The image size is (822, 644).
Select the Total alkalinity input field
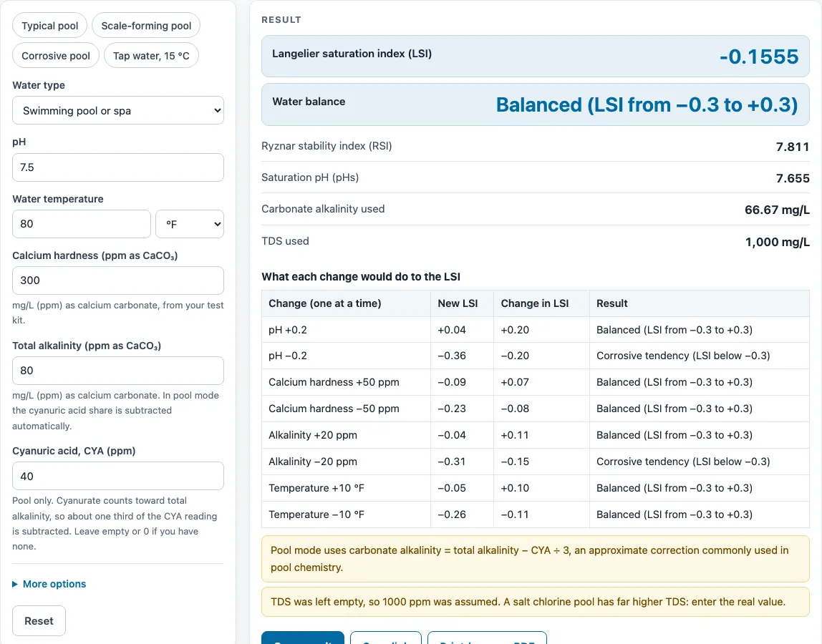(x=118, y=371)
